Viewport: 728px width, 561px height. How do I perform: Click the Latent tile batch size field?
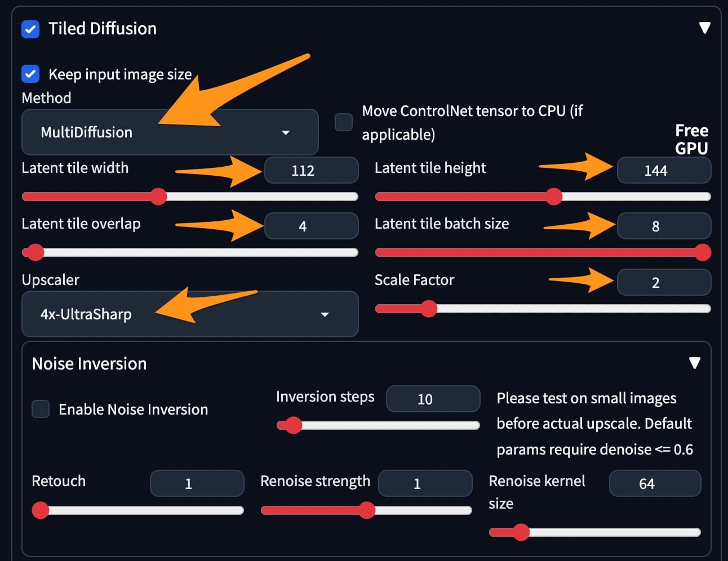click(664, 226)
